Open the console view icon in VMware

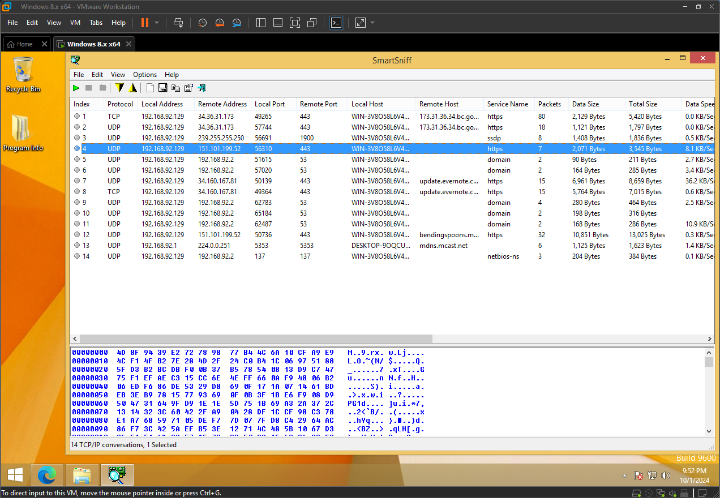336,22
